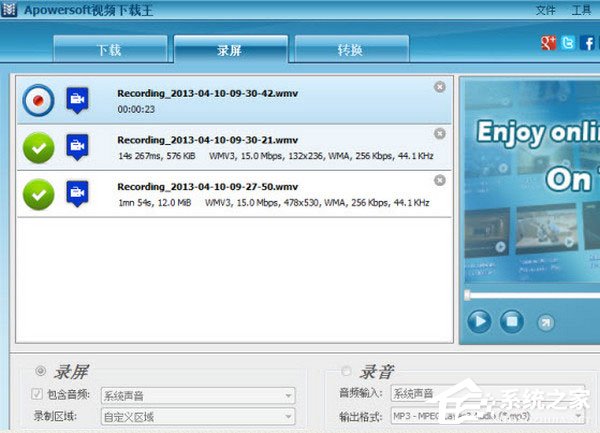Select the 录屏 radio button
600x433 pixels.
[41, 370]
